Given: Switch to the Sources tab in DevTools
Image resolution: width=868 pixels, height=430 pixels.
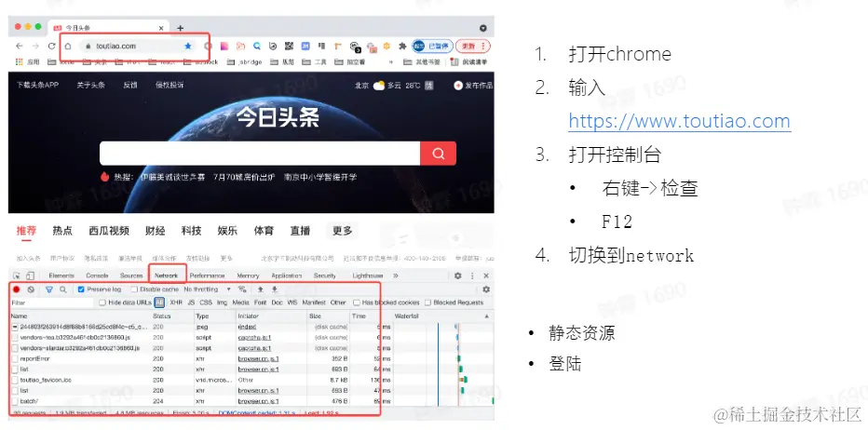Looking at the screenshot, I should 131,275.
